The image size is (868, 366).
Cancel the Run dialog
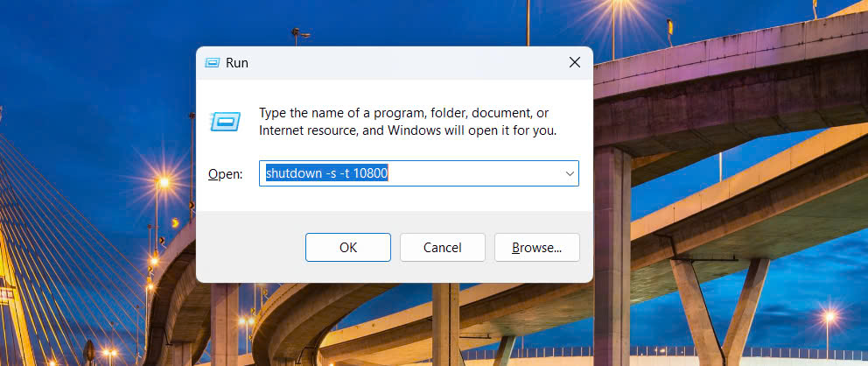pos(442,247)
